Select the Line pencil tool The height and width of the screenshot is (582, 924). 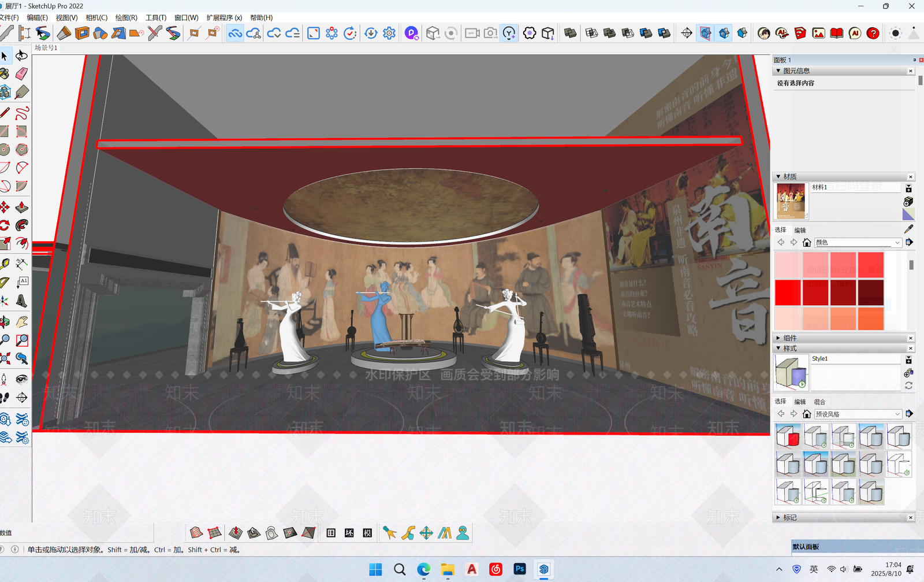pyautogui.click(x=5, y=113)
